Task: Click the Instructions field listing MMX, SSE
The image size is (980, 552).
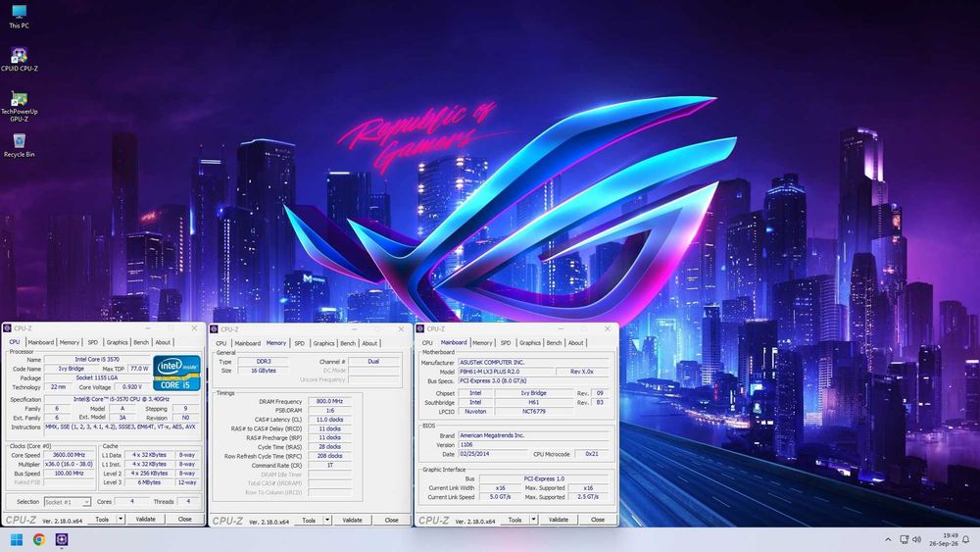Action: tap(122, 430)
